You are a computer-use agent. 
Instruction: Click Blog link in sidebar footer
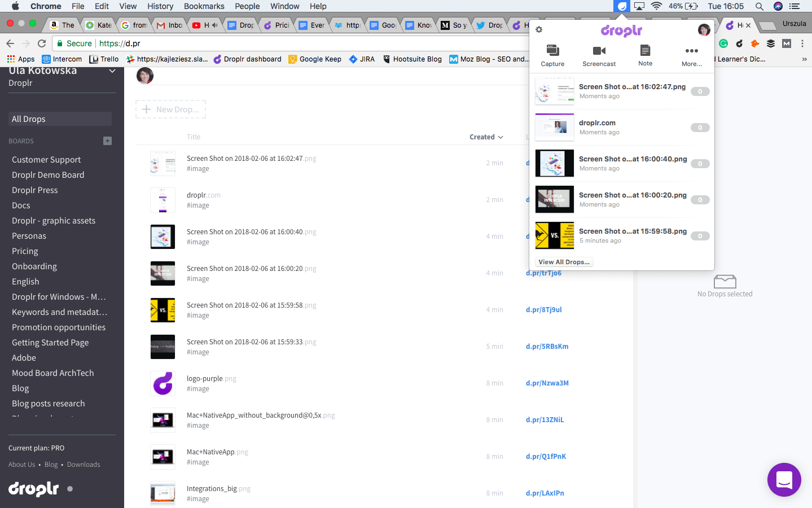(51, 465)
